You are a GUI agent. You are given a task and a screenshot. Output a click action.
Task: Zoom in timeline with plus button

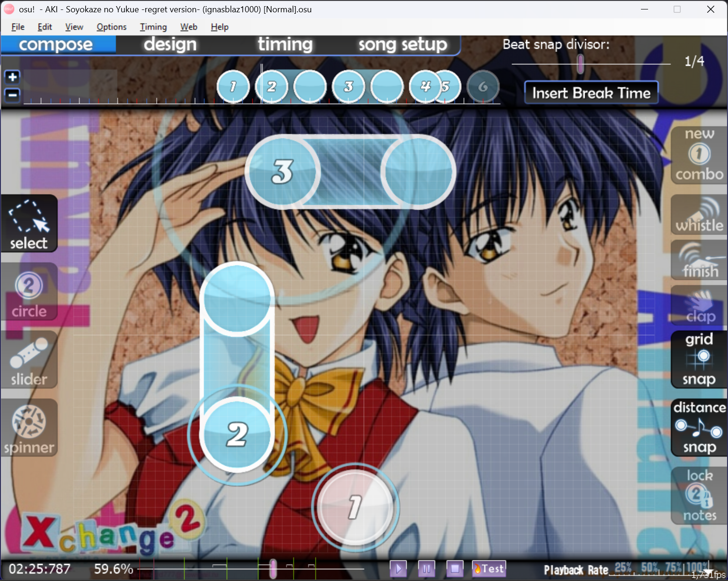pyautogui.click(x=13, y=77)
